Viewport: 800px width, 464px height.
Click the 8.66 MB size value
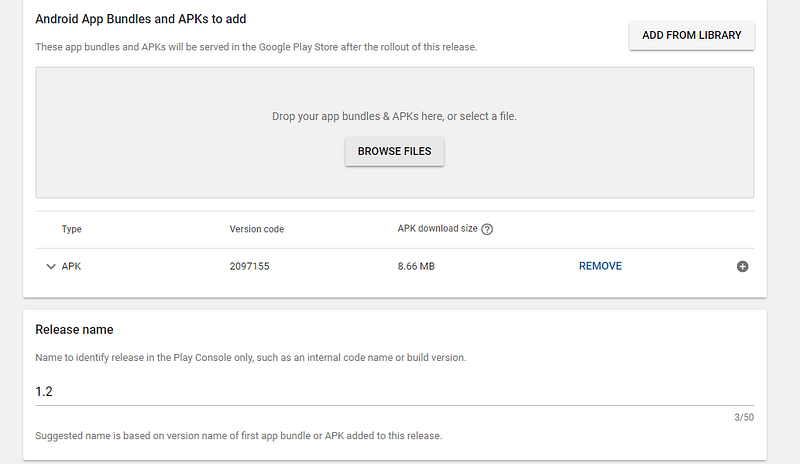click(x=416, y=266)
